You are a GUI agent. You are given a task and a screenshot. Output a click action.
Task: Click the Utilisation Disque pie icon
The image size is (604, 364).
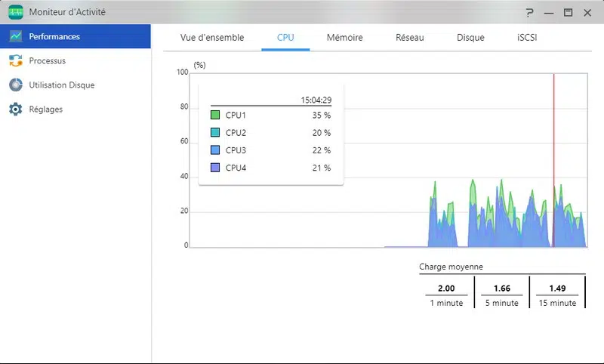[16, 85]
